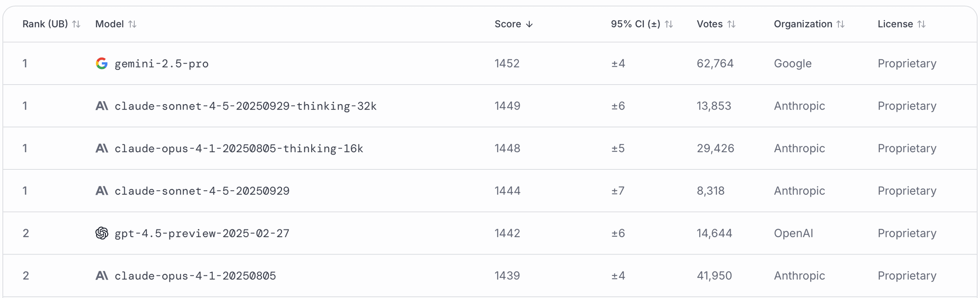Click the Anthropic logo beside claude-opus-4-1-20250805-thinking-16k
Image resolution: width=980 pixels, height=298 pixels.
tap(101, 148)
